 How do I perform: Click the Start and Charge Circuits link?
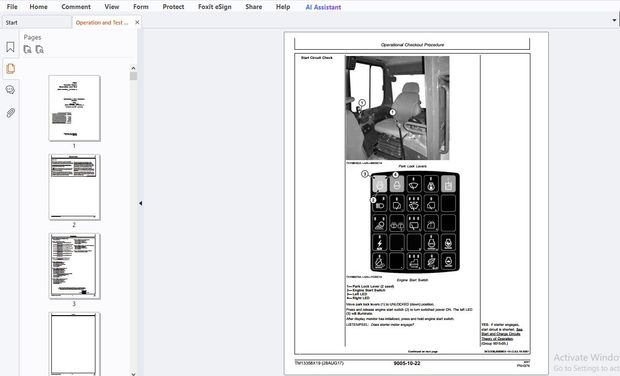(x=502, y=334)
